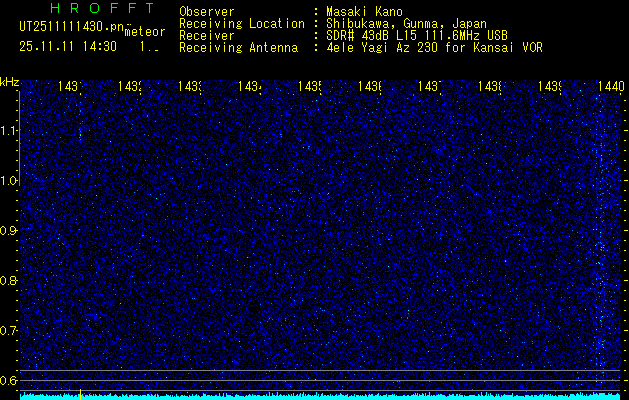
Task: Click the cyan signal level strip at the bottom
Action: pos(321,397)
